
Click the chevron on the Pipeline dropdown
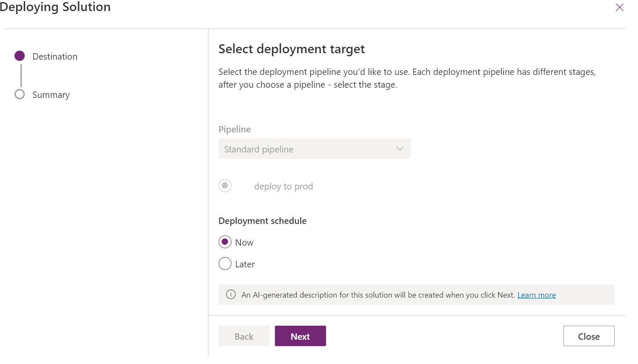[400, 149]
